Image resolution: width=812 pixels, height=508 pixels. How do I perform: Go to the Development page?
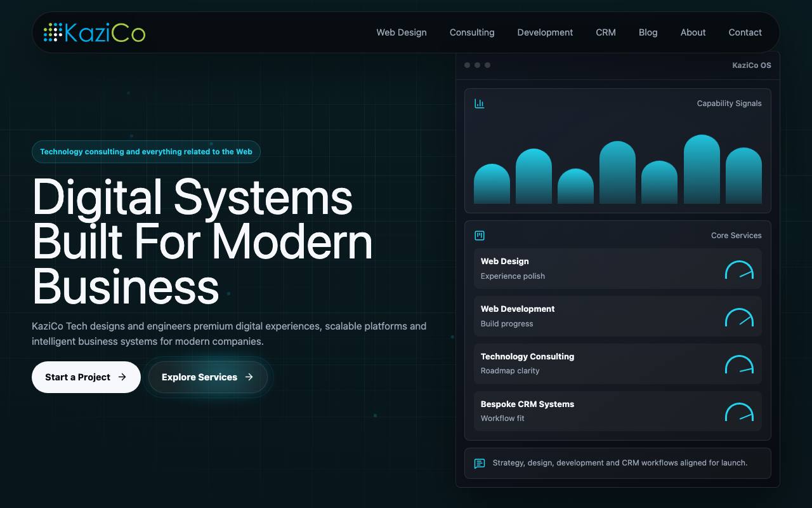coord(545,32)
